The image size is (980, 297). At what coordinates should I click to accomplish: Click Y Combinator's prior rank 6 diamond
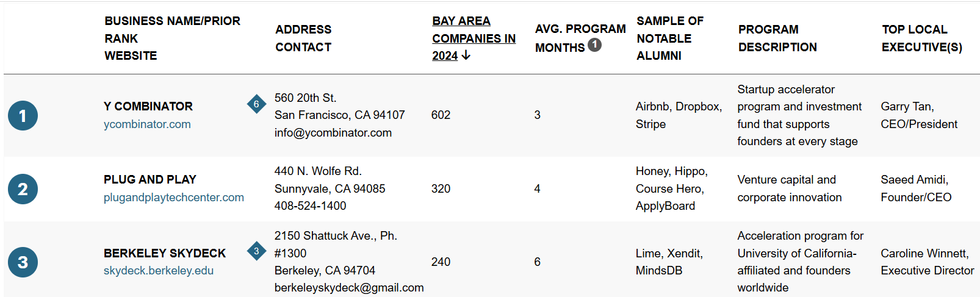pos(256,104)
